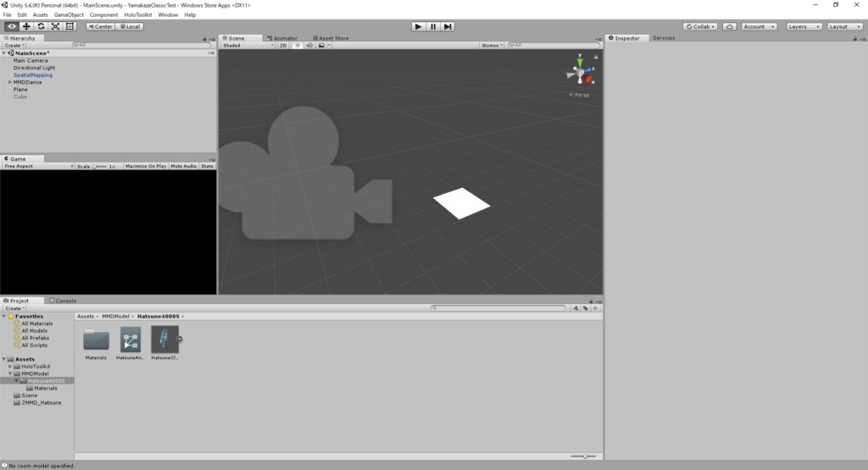
Task: Toggle 2D scene view
Action: coord(283,46)
